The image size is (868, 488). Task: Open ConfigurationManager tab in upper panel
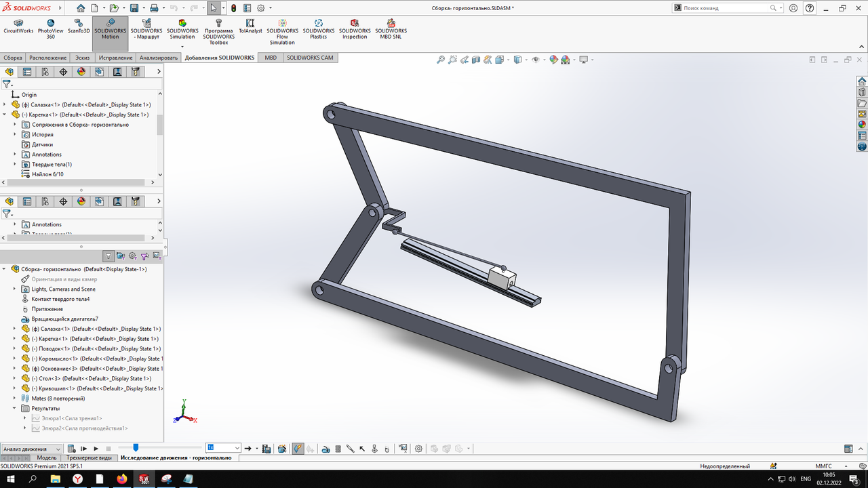(x=45, y=71)
